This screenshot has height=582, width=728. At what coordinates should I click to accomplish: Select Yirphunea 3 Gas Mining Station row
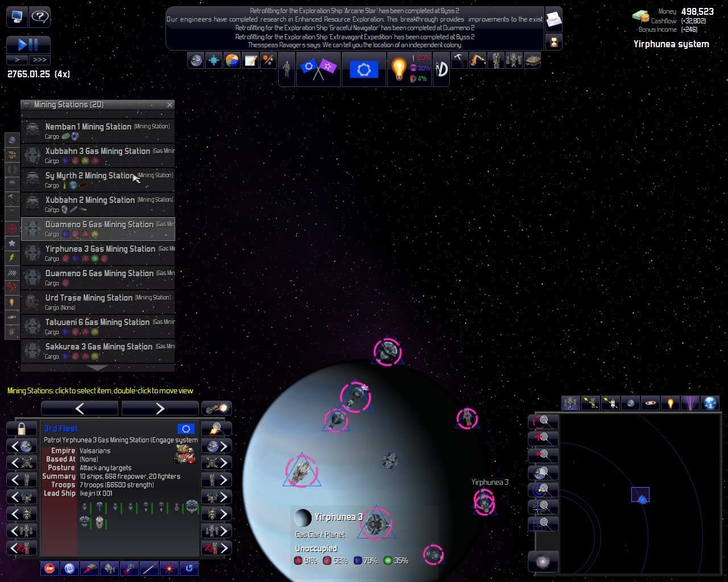(98, 253)
